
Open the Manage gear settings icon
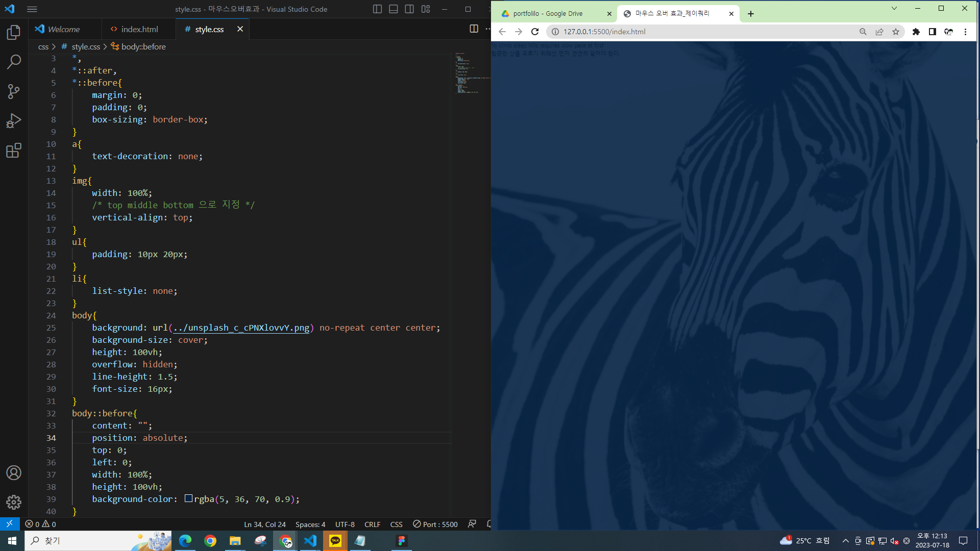pos(14,502)
